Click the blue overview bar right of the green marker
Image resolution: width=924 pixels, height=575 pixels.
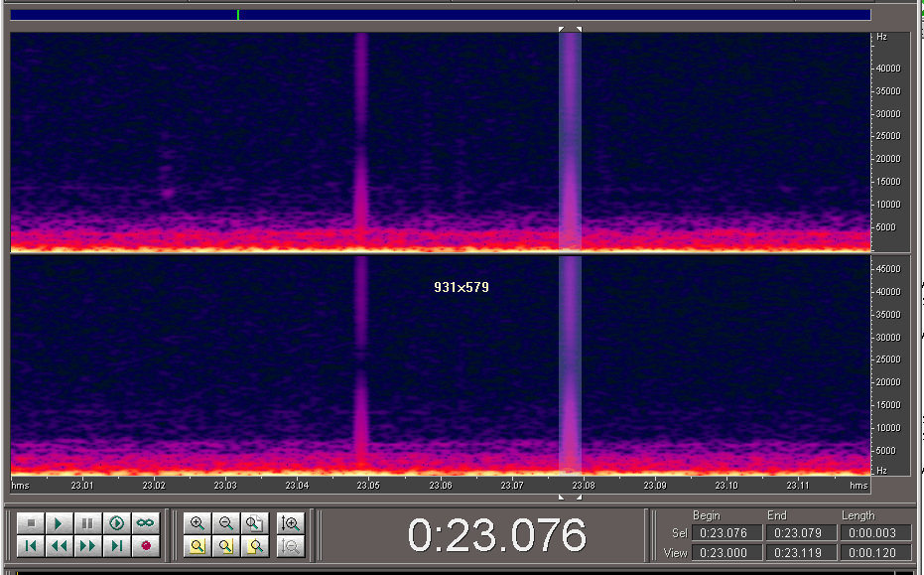(x=554, y=15)
